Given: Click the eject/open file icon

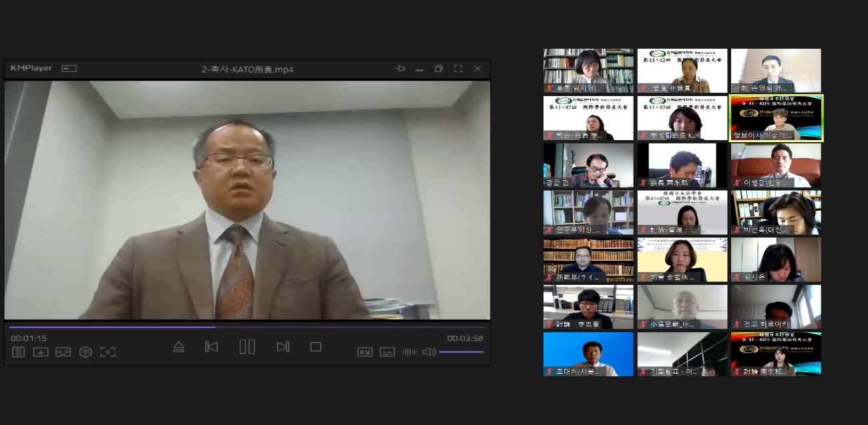Looking at the screenshot, I should pos(178,347).
